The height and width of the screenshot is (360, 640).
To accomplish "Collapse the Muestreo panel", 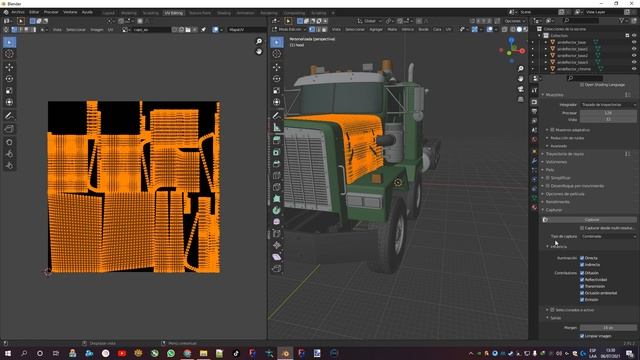I will pyautogui.click(x=554, y=95).
